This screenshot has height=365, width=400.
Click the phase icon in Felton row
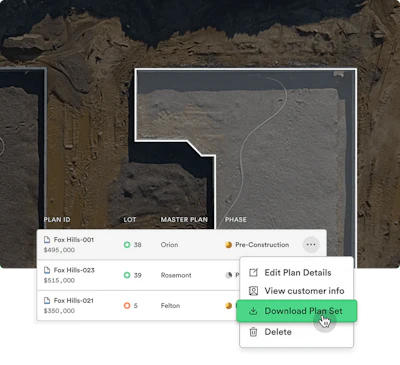[228, 305]
